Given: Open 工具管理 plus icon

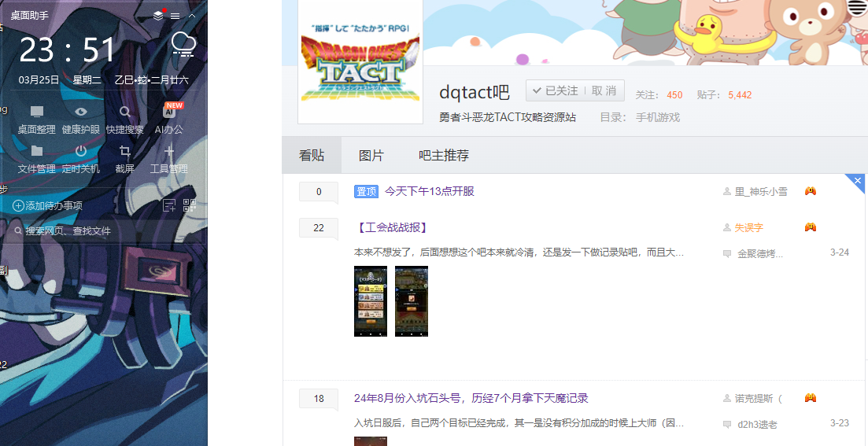Looking at the screenshot, I should click(x=169, y=160).
